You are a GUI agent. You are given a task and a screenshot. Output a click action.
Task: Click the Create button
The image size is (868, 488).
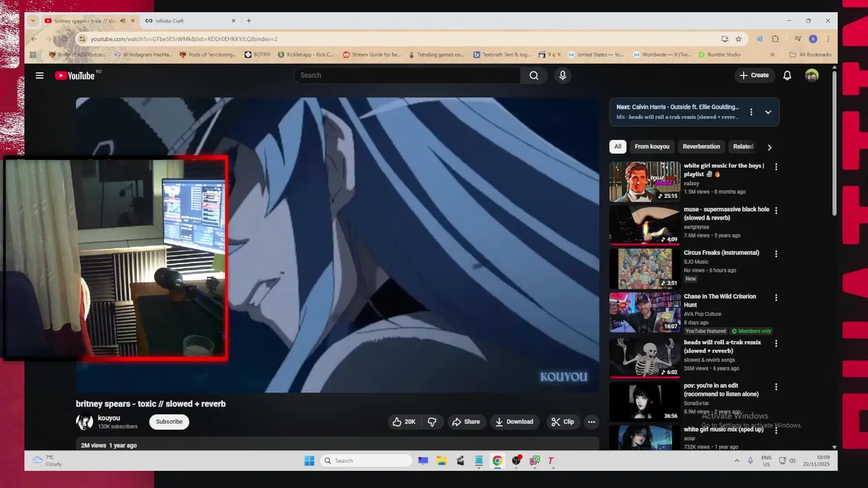[x=755, y=75]
